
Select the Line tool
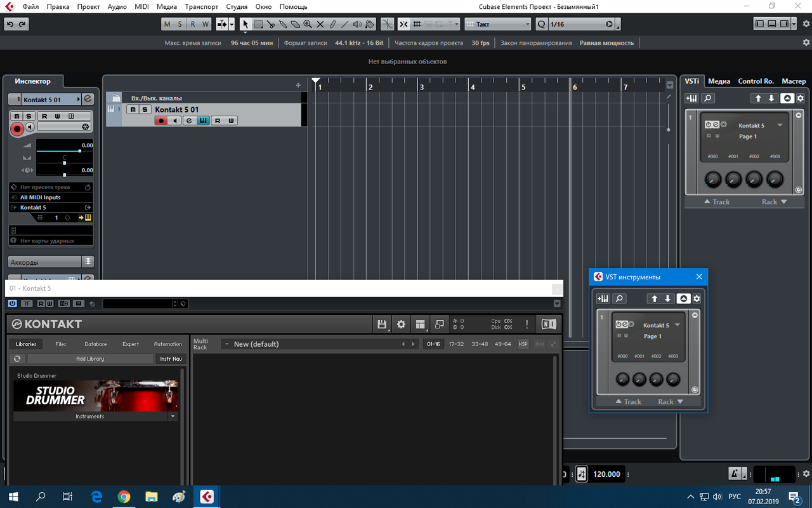344,24
